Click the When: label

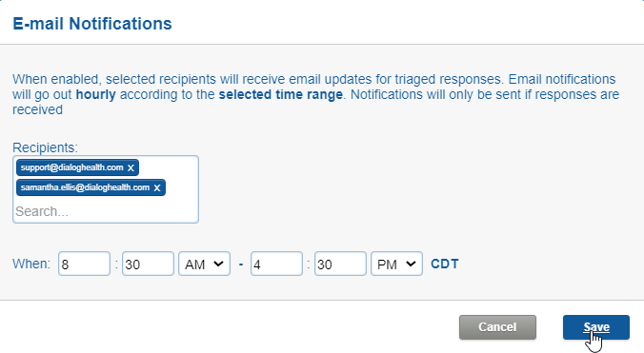pyautogui.click(x=31, y=264)
